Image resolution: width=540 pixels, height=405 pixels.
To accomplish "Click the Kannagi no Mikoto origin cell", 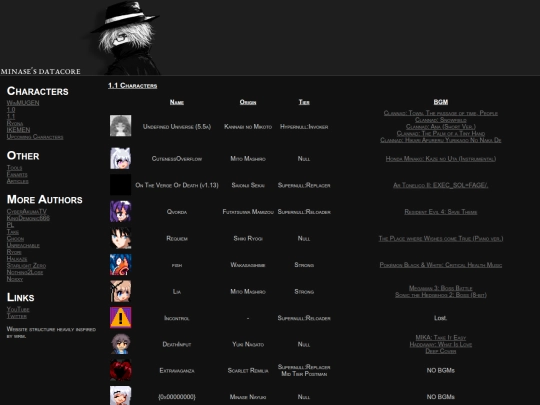I will tap(248, 127).
